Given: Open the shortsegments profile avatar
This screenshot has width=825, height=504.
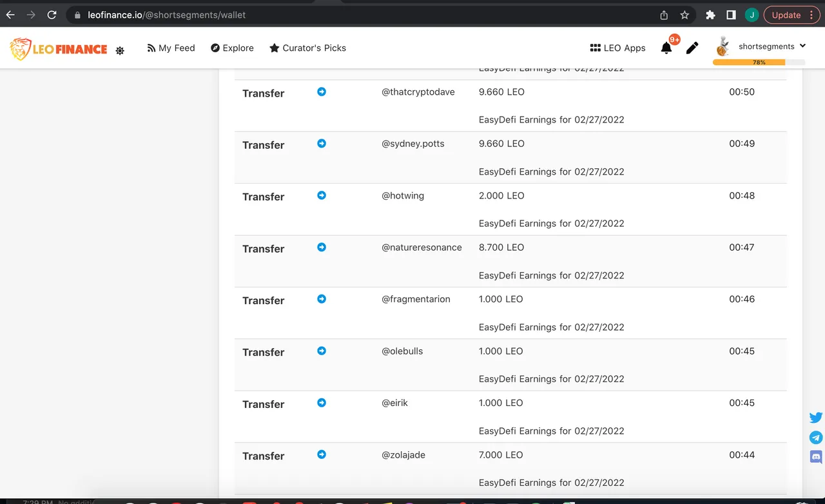Looking at the screenshot, I should tap(723, 46).
